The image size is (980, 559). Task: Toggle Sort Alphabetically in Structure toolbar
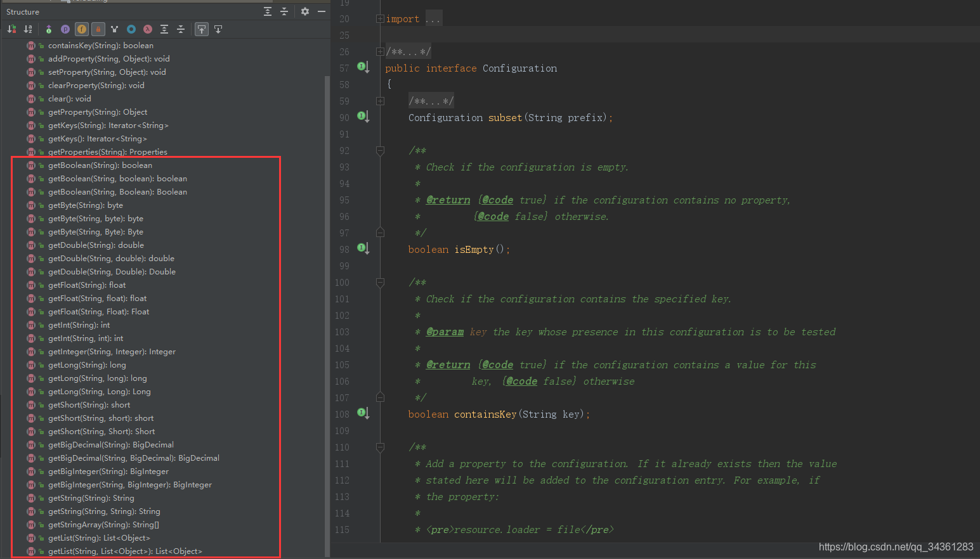(28, 29)
